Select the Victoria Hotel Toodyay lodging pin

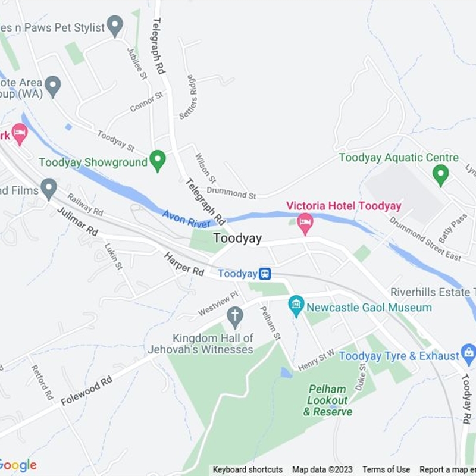pyautogui.click(x=305, y=224)
